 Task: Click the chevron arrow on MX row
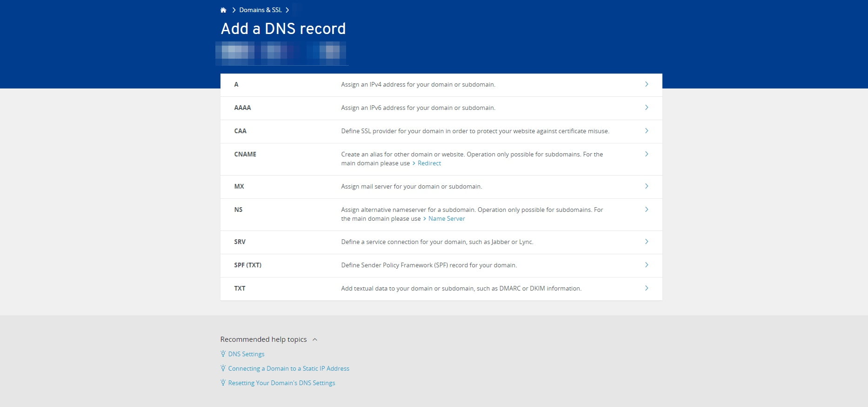[x=646, y=186]
